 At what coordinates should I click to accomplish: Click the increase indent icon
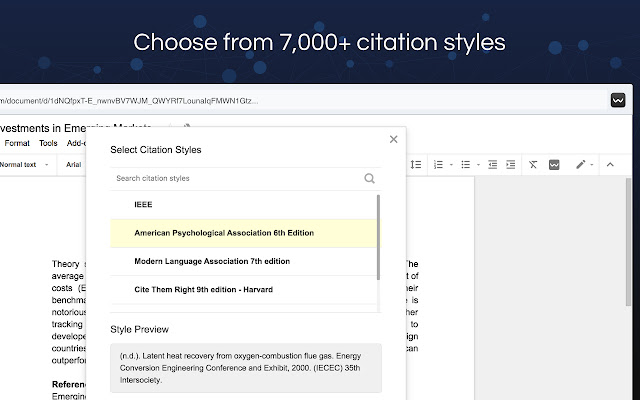[511, 164]
